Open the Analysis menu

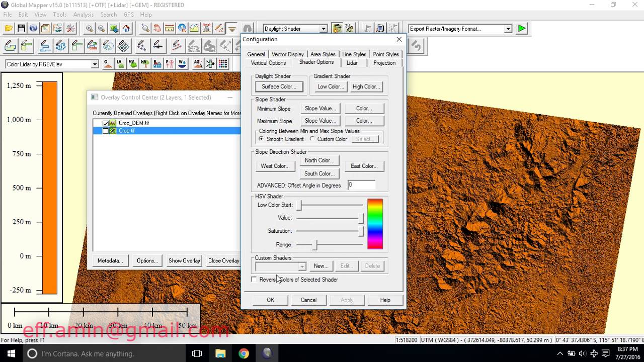(x=84, y=15)
